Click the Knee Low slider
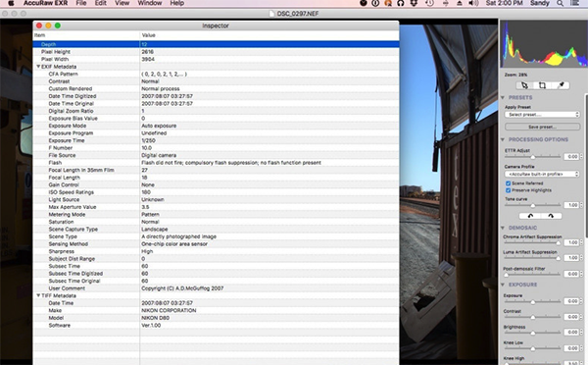Screen dimensions: 588x365 [x=532, y=348]
